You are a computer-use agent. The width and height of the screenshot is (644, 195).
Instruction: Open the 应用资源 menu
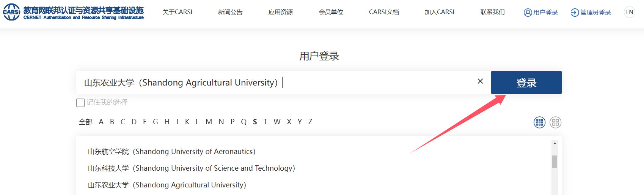point(281,12)
